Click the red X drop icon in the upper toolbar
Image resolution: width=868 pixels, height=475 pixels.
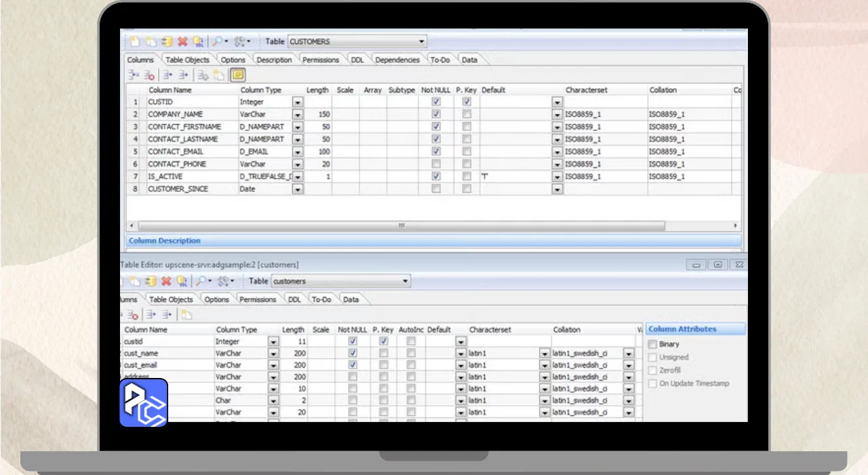(x=182, y=41)
